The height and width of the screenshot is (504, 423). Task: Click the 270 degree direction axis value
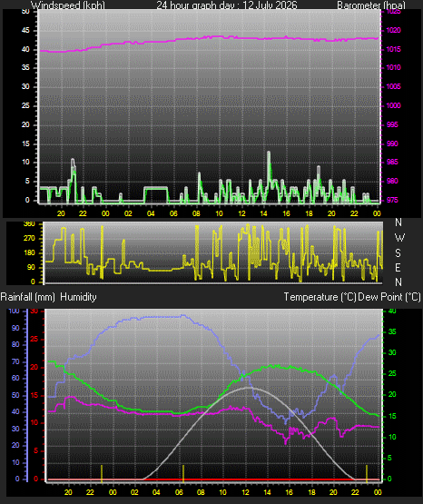click(29, 239)
